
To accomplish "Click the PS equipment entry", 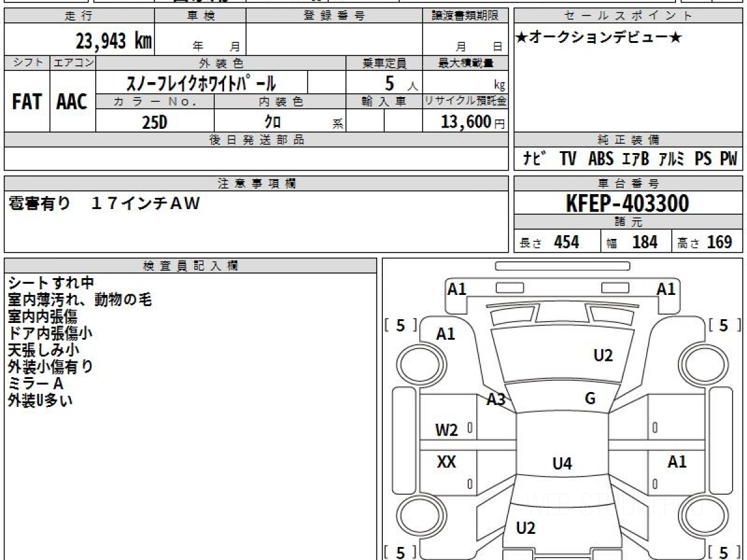I will pos(703,159).
